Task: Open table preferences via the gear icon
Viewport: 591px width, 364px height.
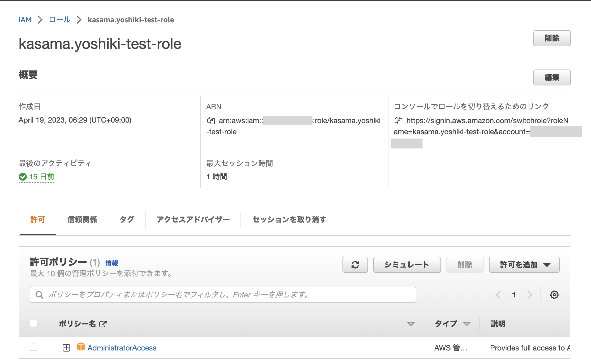Action: coord(554,295)
